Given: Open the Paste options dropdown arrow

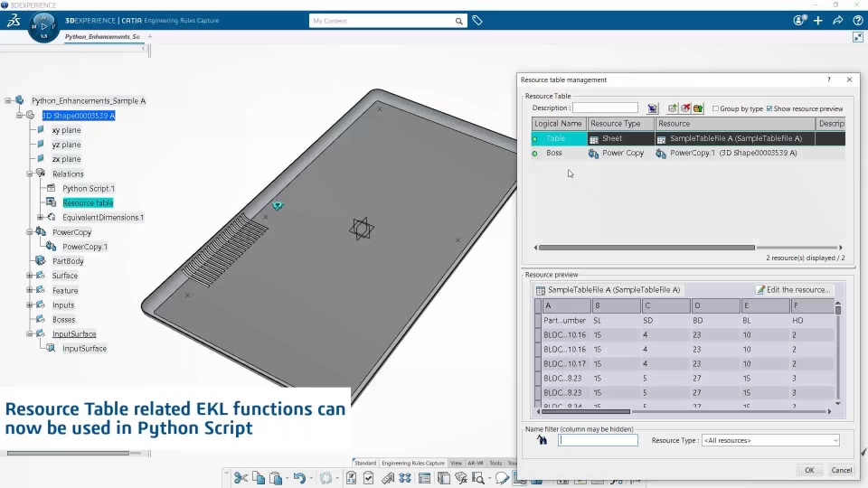Looking at the screenshot, I should 287,478.
